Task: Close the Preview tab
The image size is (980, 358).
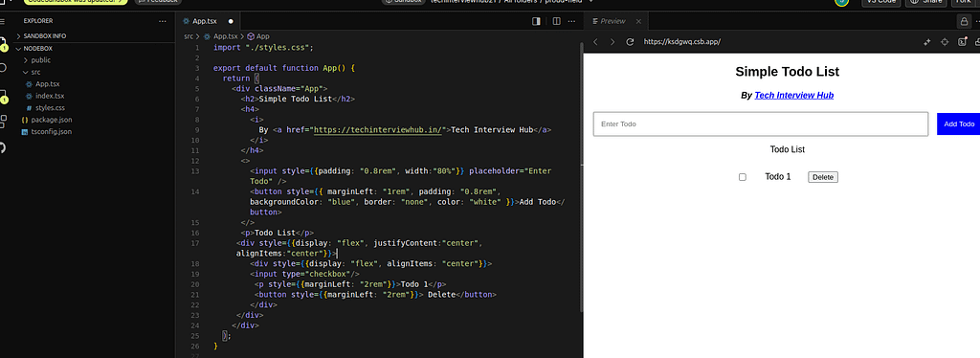Action: tap(638, 21)
